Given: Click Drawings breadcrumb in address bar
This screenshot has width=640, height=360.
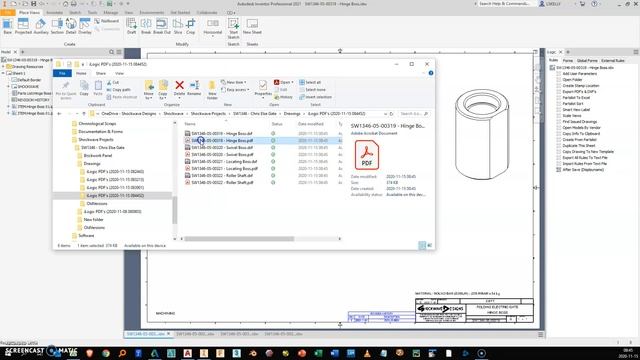Looking at the screenshot, I should (292, 114).
